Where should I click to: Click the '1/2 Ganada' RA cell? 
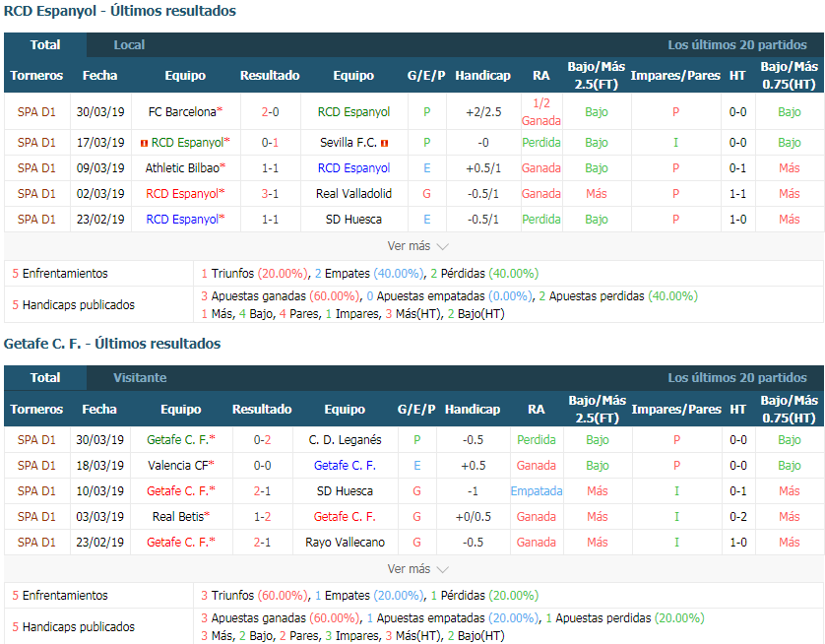point(540,112)
